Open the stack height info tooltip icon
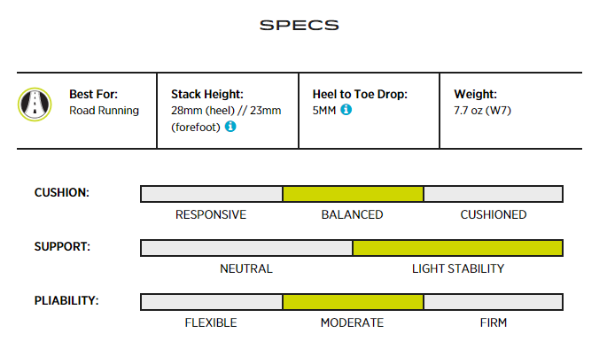This screenshot has height=364, width=607. (x=230, y=127)
